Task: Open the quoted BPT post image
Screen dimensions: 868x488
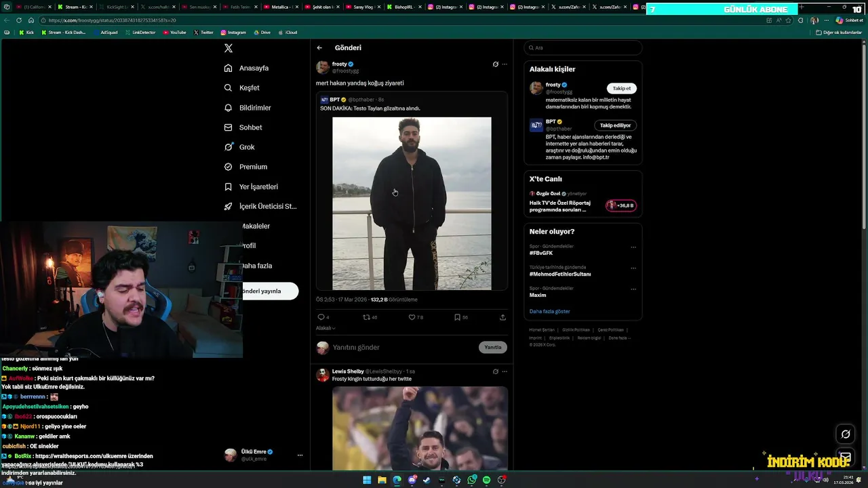Action: pyautogui.click(x=412, y=203)
